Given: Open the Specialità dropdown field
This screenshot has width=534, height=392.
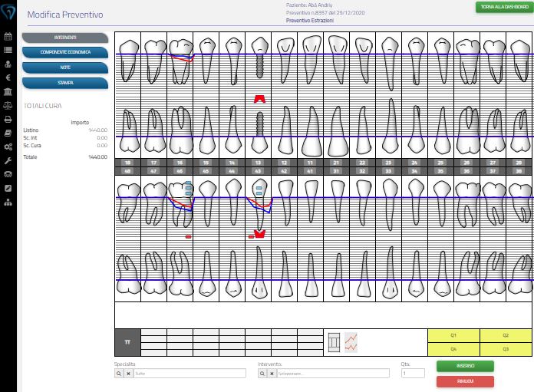Looking at the screenshot, I should point(190,374).
